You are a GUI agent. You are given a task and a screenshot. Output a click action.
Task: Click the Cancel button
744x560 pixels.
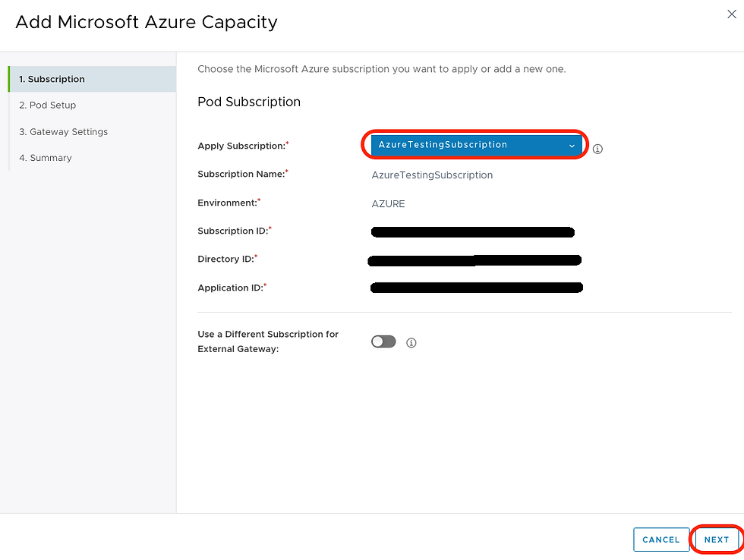coord(661,540)
